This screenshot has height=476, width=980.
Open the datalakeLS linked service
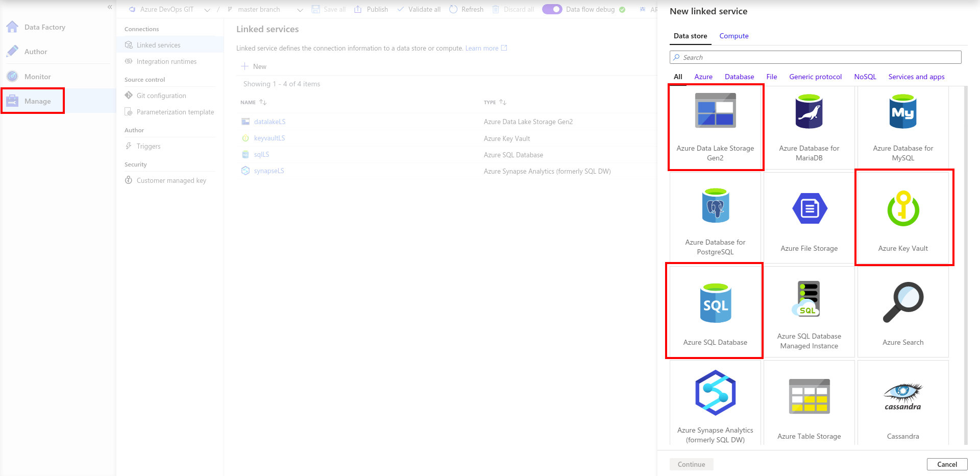tap(270, 122)
